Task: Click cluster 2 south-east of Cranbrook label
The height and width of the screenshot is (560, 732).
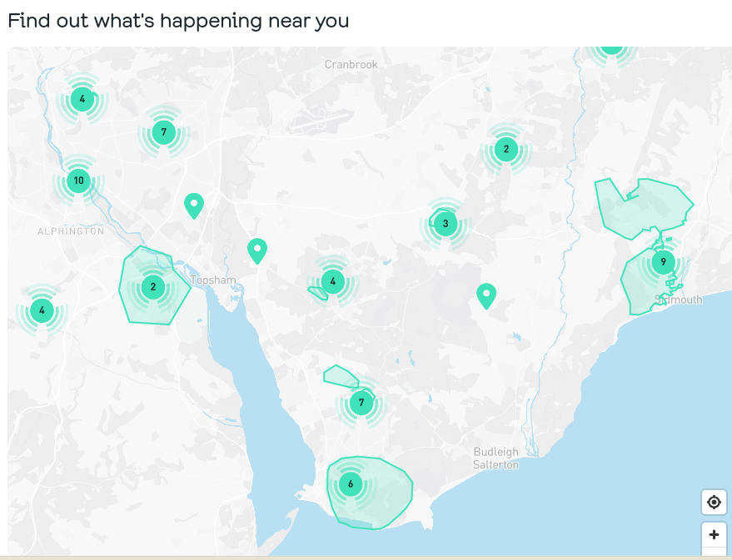Action: [x=505, y=150]
